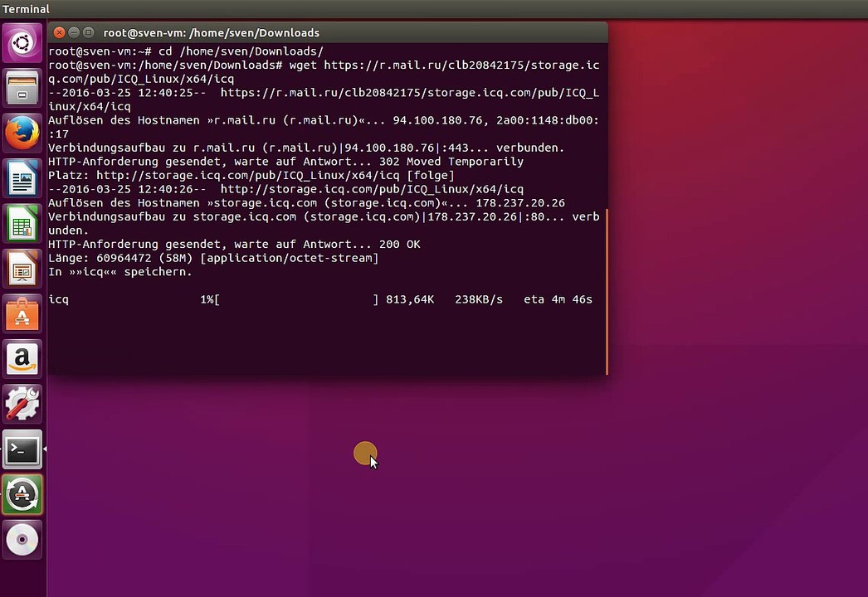The image size is (868, 597).
Task: Launch Firefox web browser
Action: pos(22,133)
